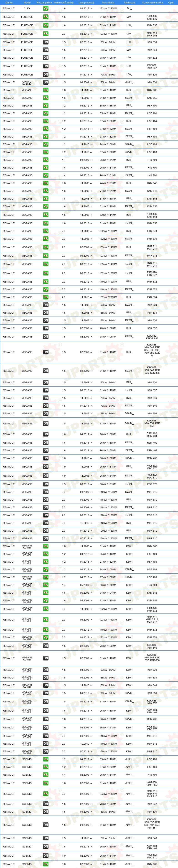Click the Lata produkcji column header
Viewport: 178px width, 868px height.
pyautogui.click(x=86, y=2)
